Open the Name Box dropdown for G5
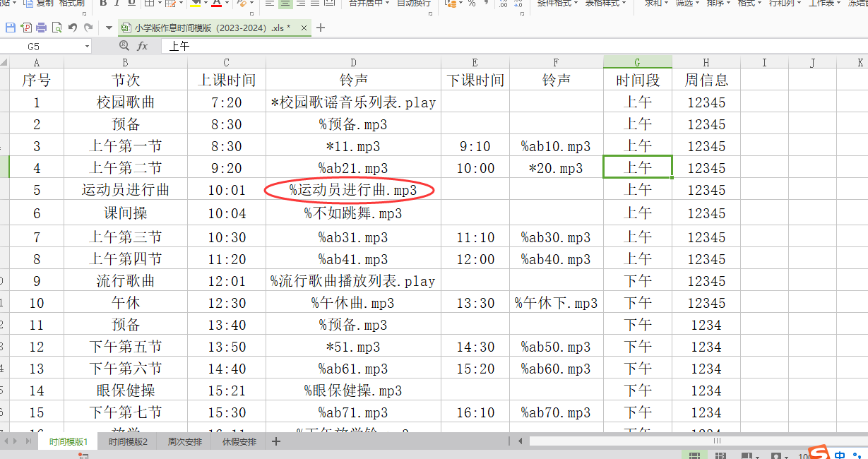 click(x=87, y=47)
